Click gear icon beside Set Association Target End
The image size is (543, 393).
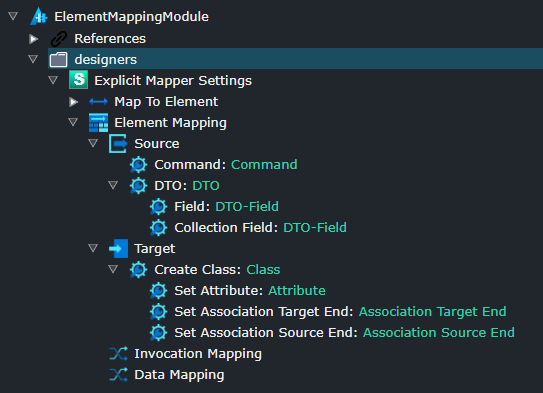[x=159, y=312]
